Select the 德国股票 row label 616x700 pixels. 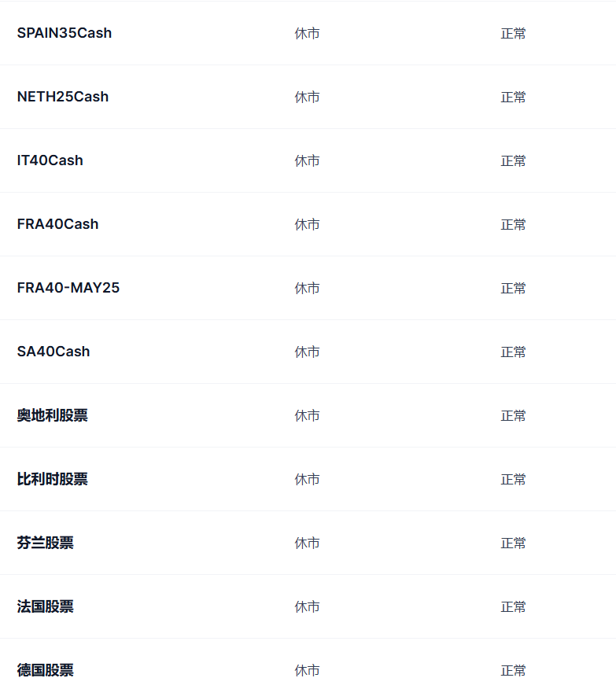pyautogui.click(x=46, y=670)
